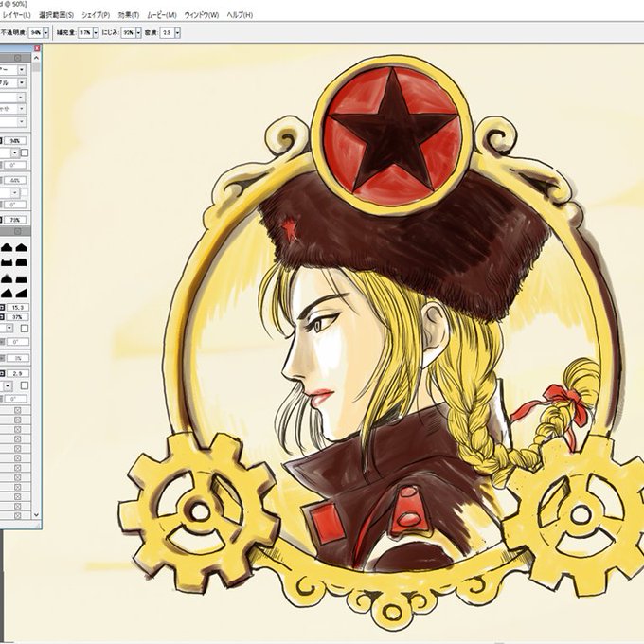Click the scroll-up arrow of brush panel

(36, 59)
